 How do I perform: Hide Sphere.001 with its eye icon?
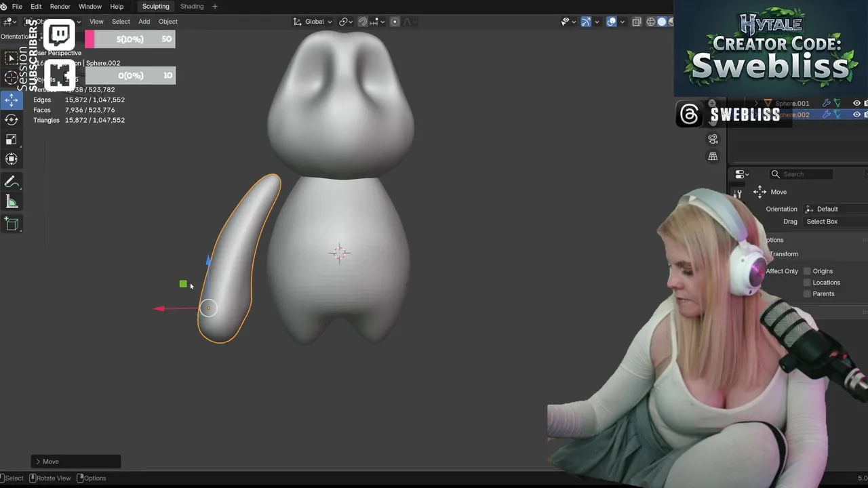856,103
